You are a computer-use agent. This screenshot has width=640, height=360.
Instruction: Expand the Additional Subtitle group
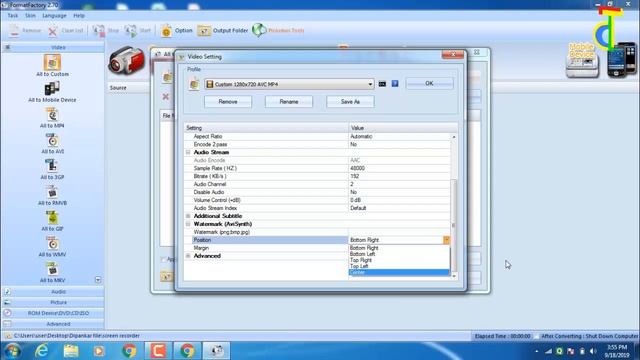(188, 216)
